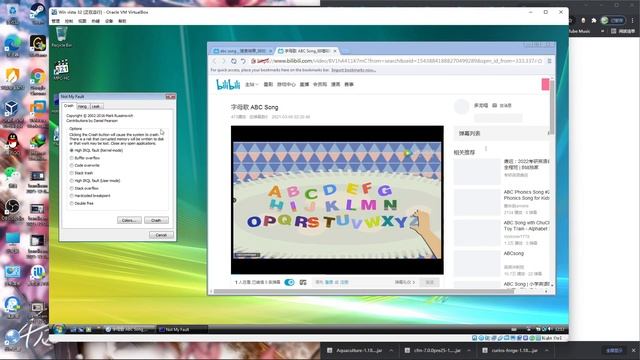Select the Buffer overflow option
Screen dimensions: 640x360
(x=84, y=158)
